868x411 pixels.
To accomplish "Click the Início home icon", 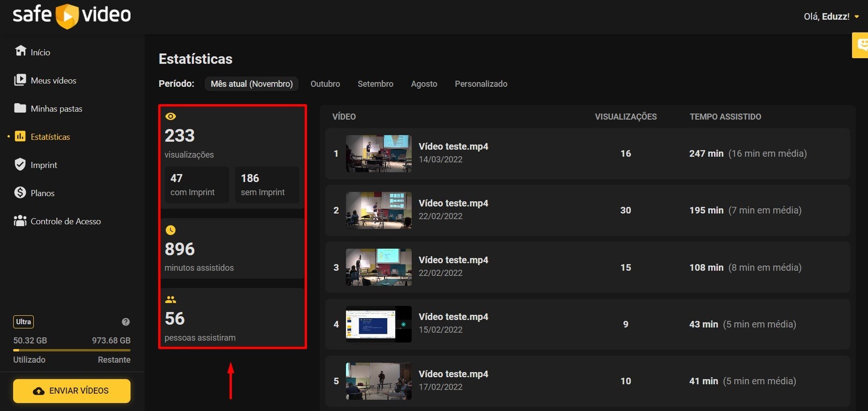I will [x=20, y=51].
